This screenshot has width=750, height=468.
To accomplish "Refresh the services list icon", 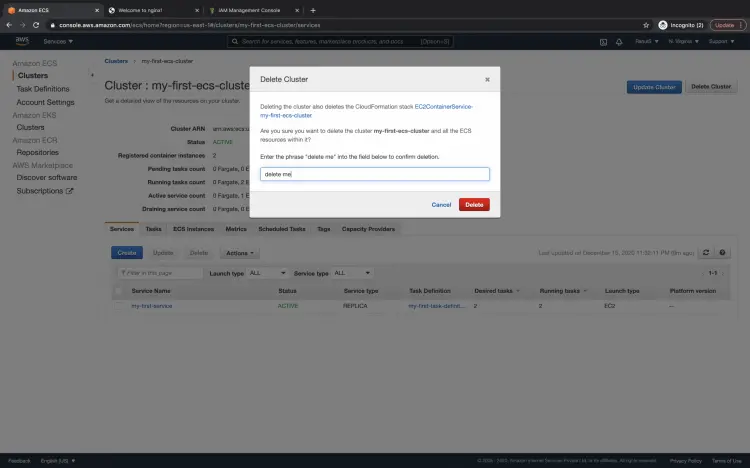I will pyautogui.click(x=706, y=253).
